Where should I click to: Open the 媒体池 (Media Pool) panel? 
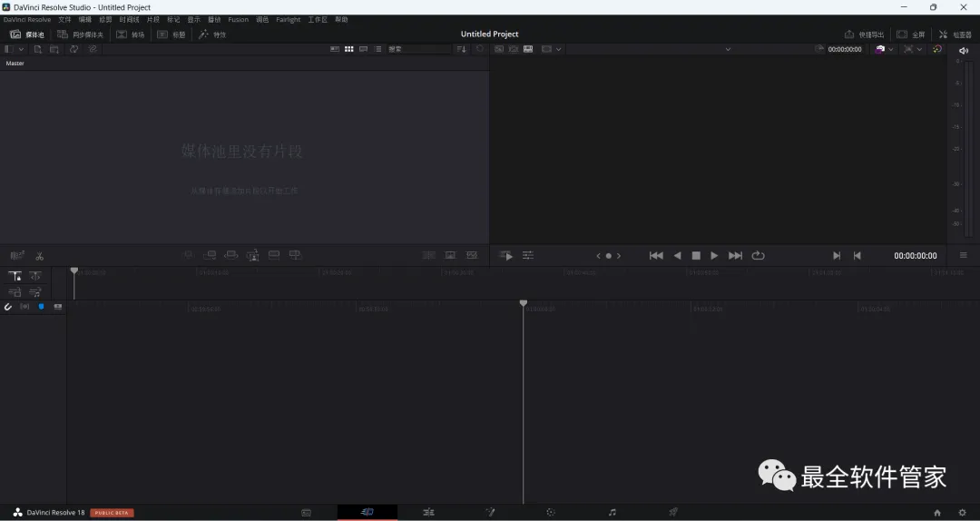[27, 34]
